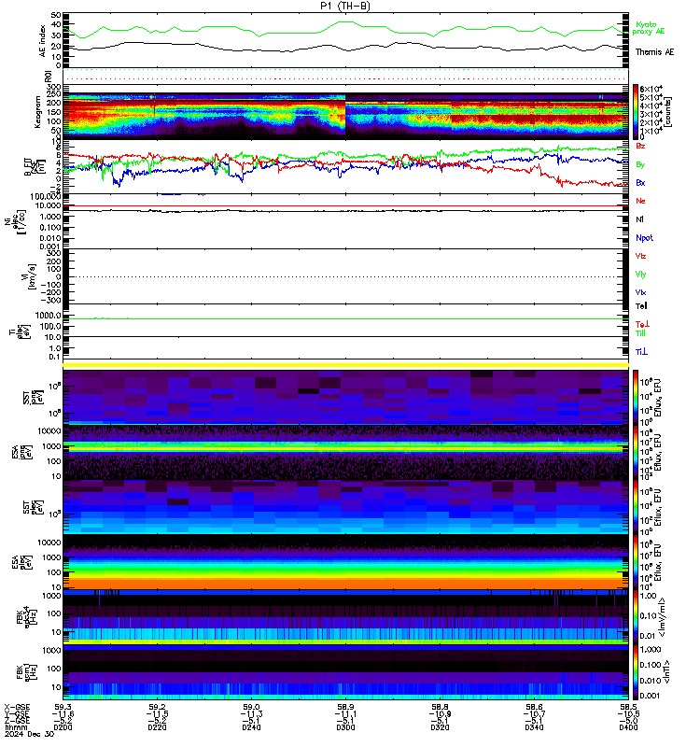This screenshot has width=700, height=747.
Task: Click the X-GSE value 58.5
Action: pyautogui.click(x=628, y=707)
